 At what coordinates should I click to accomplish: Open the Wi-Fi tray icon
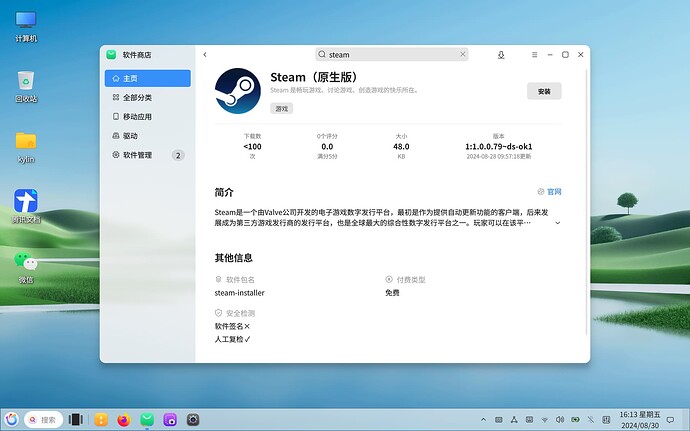tap(544, 420)
